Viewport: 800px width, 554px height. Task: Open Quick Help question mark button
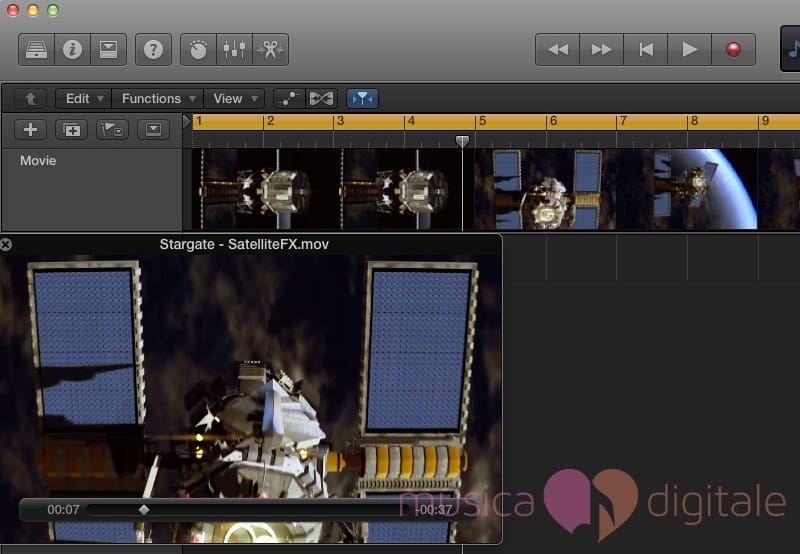pos(154,49)
